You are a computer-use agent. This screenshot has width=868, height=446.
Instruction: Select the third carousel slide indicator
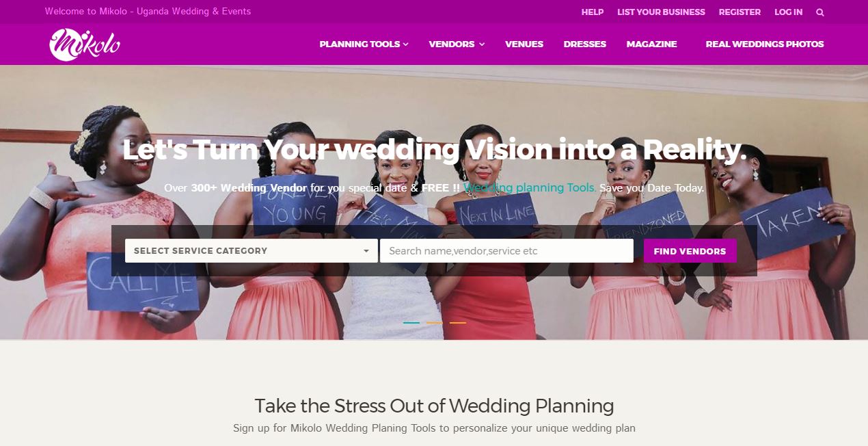[458, 322]
